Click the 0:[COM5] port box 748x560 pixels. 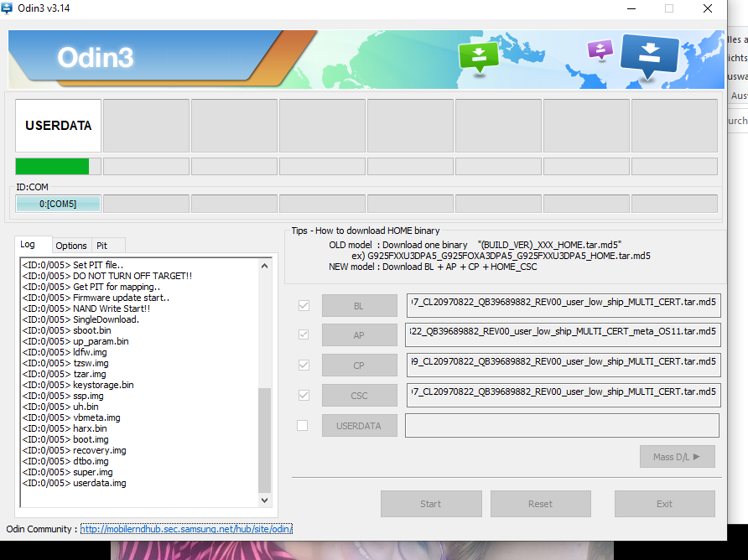tap(58, 204)
